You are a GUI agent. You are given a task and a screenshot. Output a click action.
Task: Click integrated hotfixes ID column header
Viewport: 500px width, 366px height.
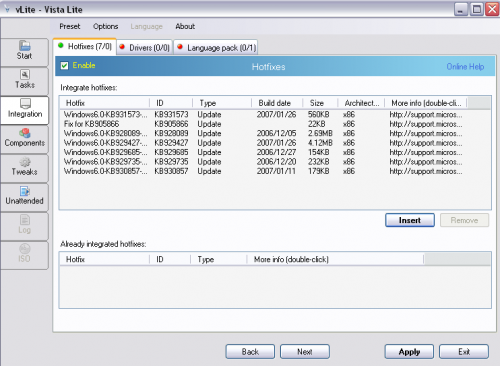pyautogui.click(x=170, y=259)
